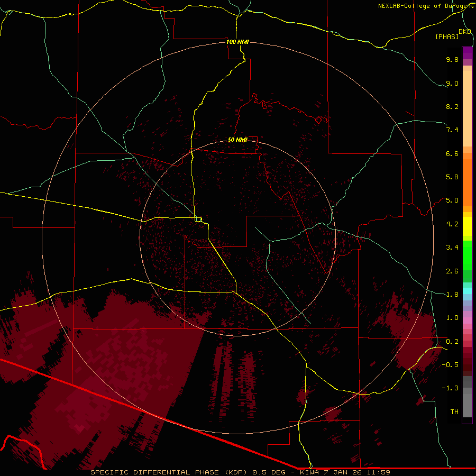Click the 9.8 value on the color scale

click(452, 59)
